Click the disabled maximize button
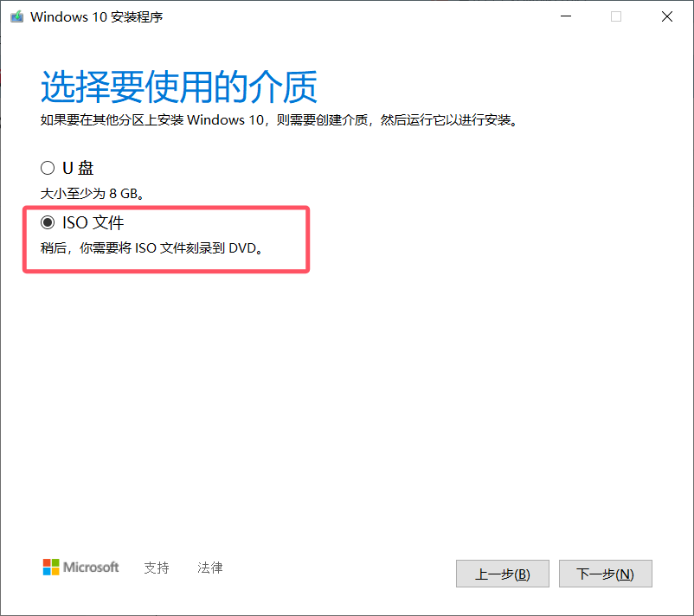 pyautogui.click(x=616, y=16)
